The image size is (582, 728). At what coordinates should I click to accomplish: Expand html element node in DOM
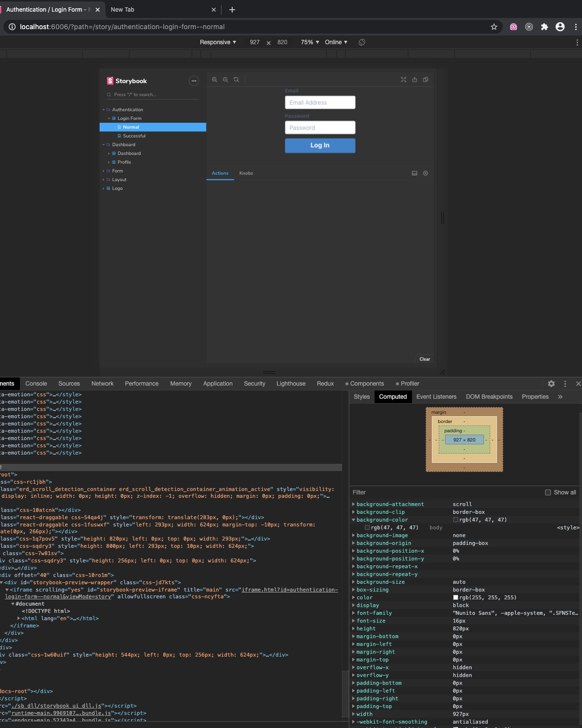coord(19,618)
